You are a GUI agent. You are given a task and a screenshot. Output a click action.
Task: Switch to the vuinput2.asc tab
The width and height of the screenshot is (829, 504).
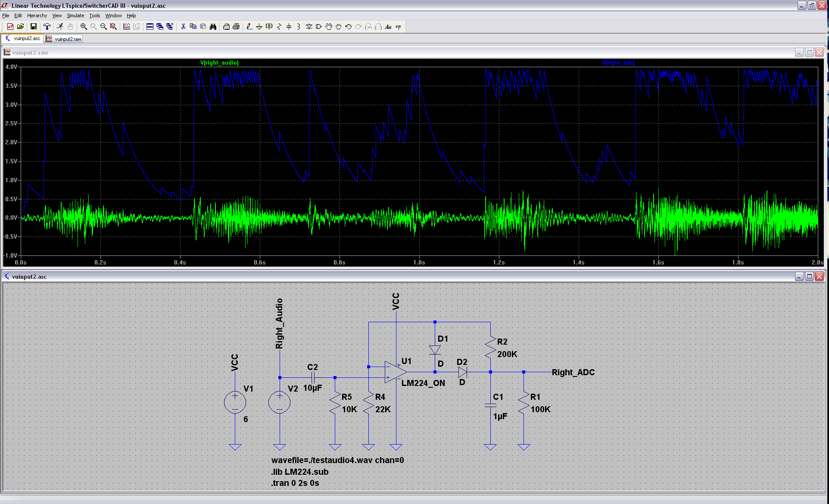point(23,38)
